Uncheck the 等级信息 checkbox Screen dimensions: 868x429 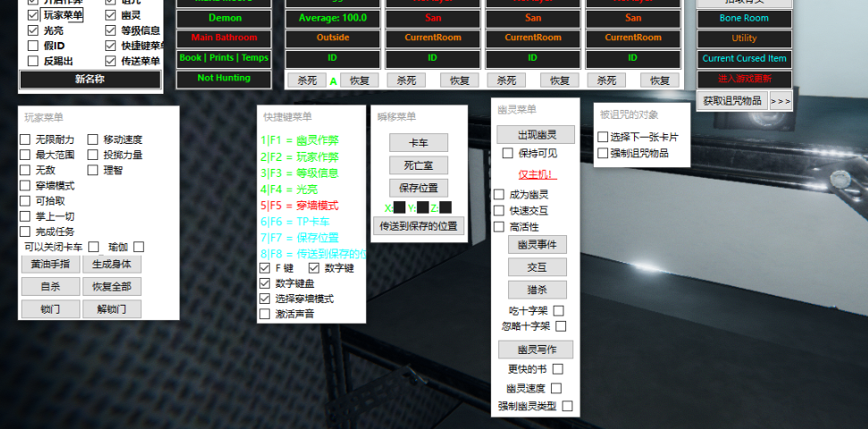(110, 30)
